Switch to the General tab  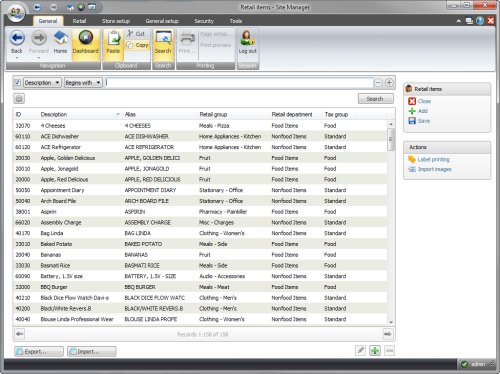pos(48,21)
